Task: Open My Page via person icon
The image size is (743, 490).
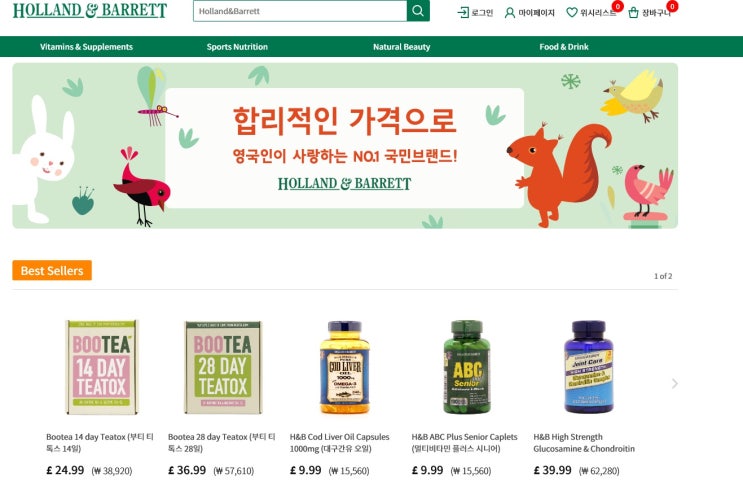Action: coord(510,13)
